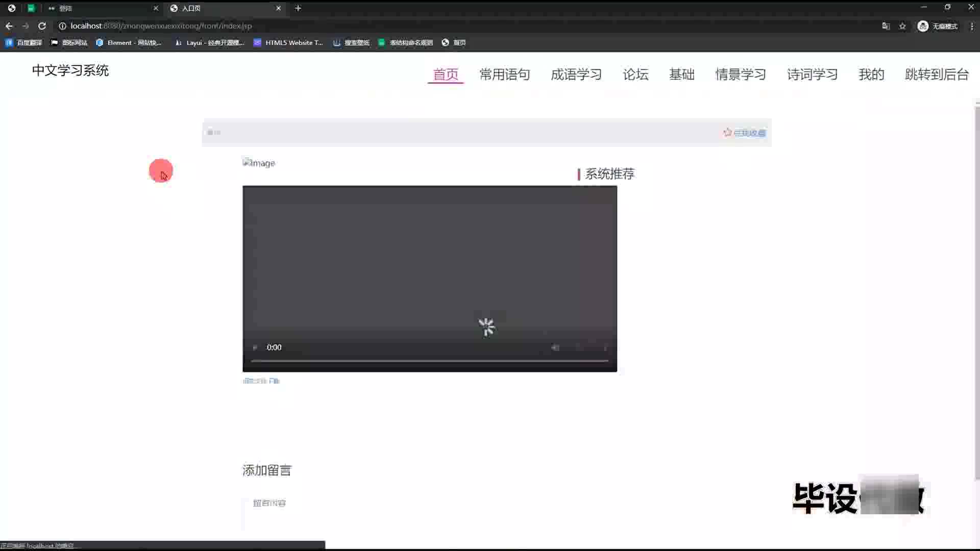
Task: Click the 跳转到后台 link
Action: [x=937, y=74]
